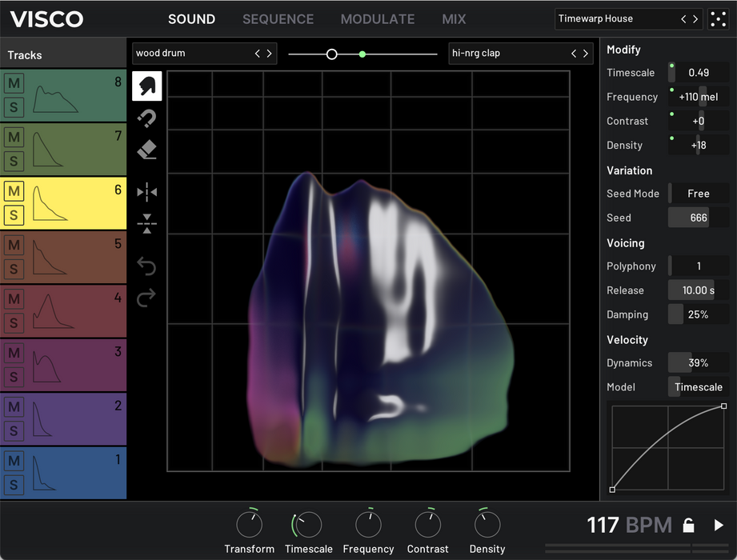Open the MODULATE tab

click(378, 19)
